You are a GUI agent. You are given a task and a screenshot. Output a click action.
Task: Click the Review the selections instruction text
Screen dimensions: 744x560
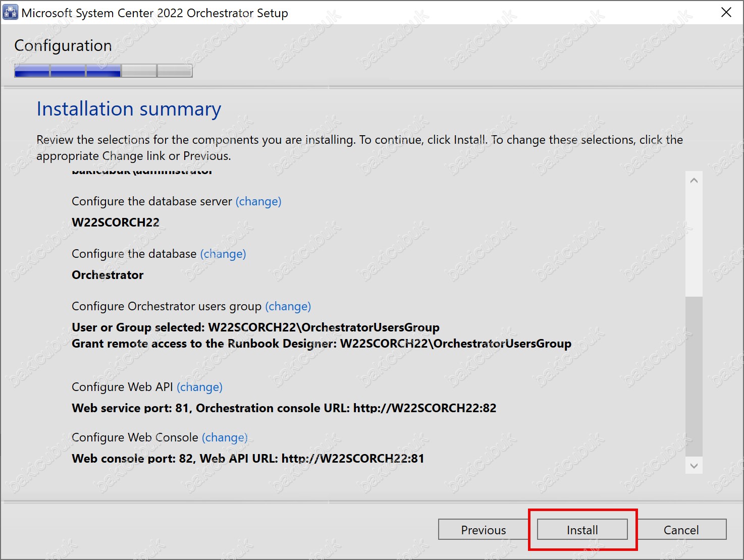pos(359,148)
